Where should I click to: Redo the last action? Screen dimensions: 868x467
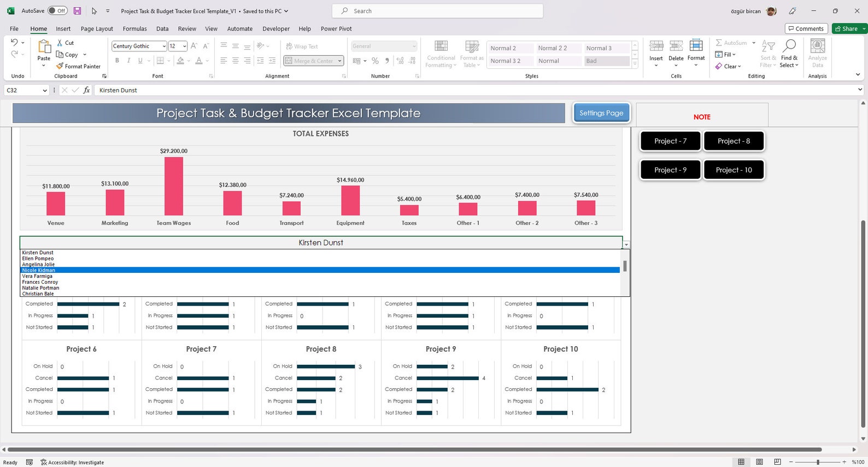(15, 54)
